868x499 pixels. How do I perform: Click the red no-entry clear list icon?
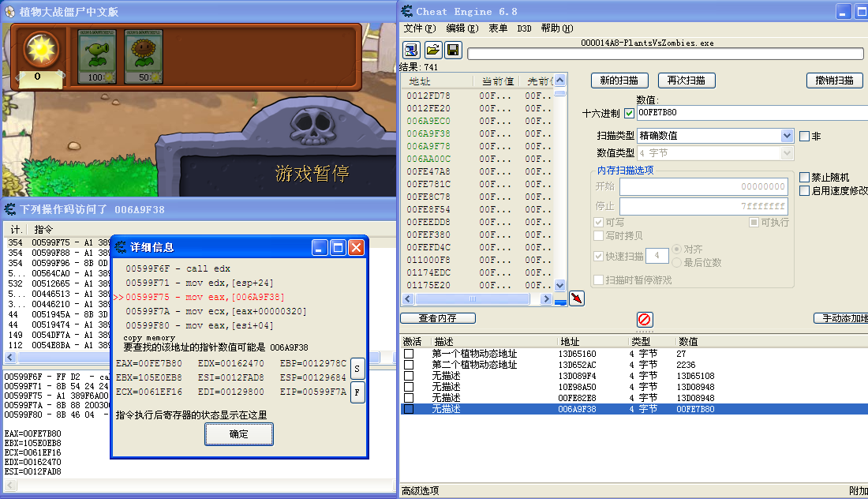point(645,319)
